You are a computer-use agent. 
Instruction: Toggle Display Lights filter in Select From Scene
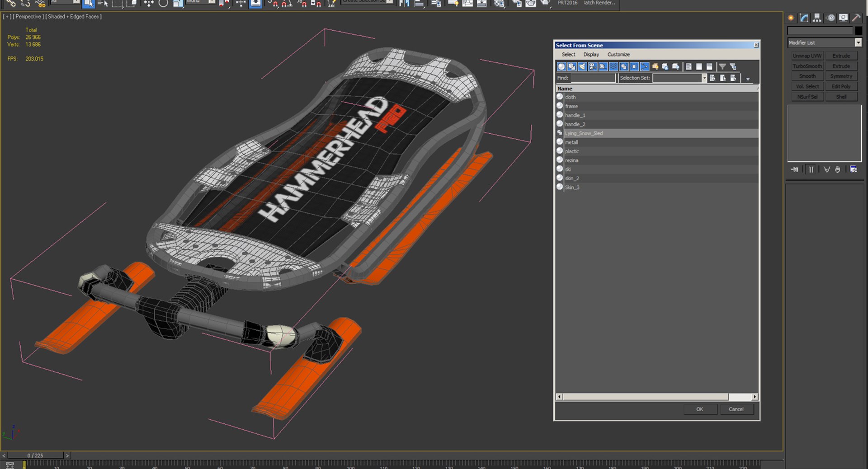point(582,66)
